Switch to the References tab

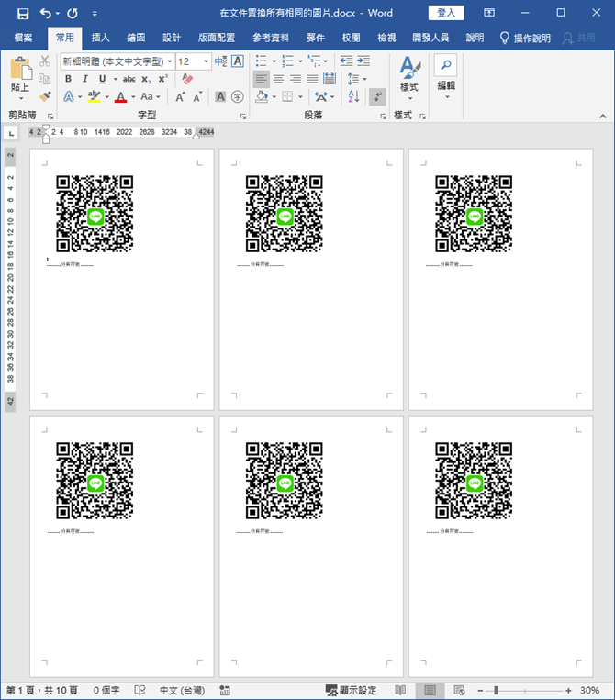point(271,38)
